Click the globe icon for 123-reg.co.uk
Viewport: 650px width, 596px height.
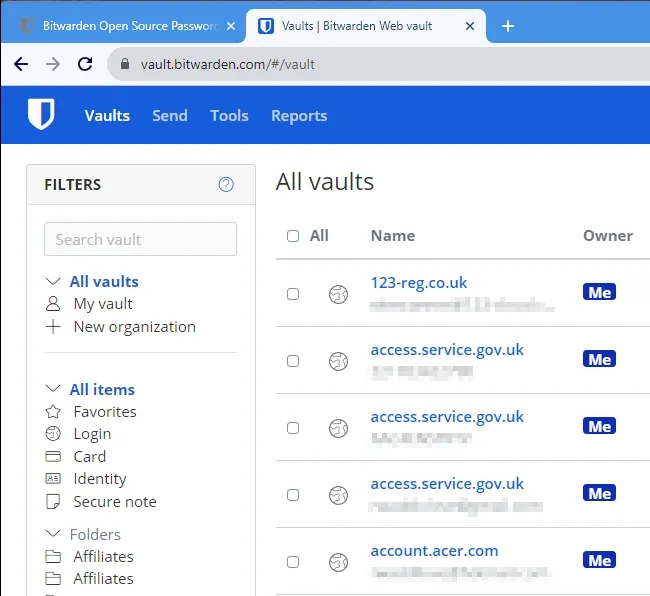point(338,295)
